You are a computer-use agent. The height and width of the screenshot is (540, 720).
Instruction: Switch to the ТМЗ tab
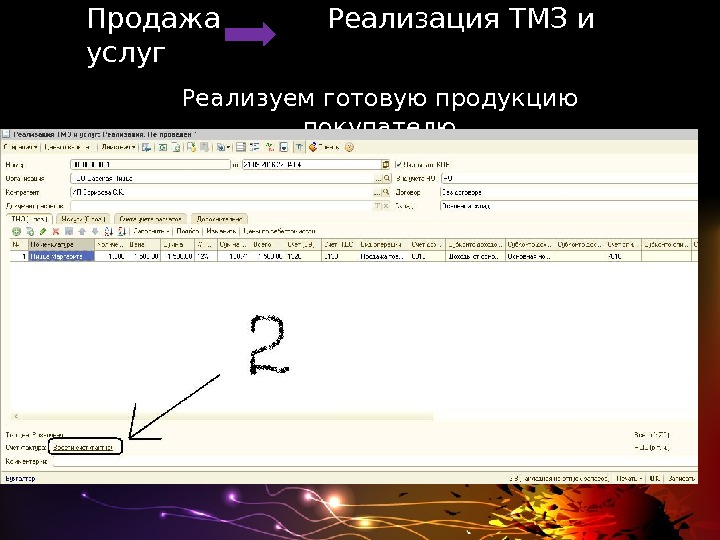(29, 219)
